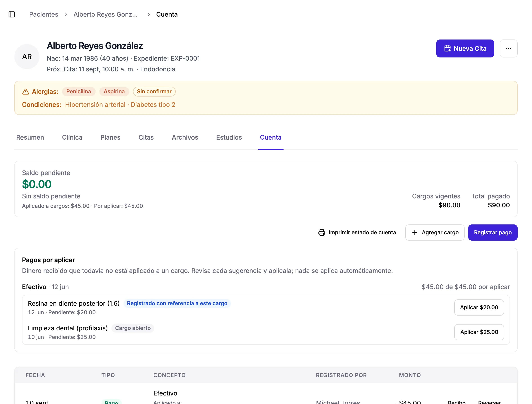Click the calendar icon in Nueva Cita
This screenshot has height=404, width=532.
(447, 48)
